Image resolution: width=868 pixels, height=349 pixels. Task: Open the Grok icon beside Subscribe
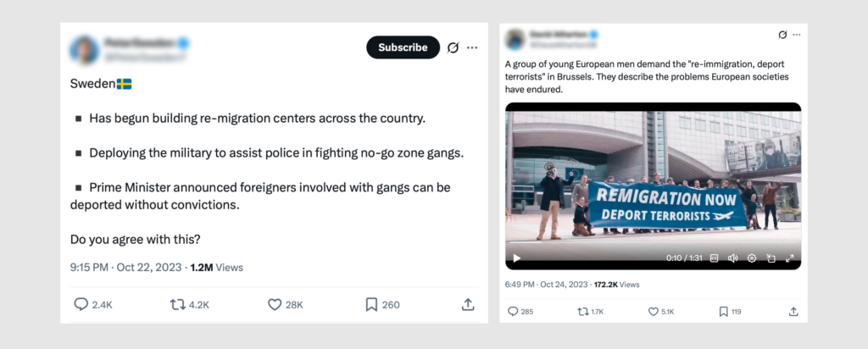(x=453, y=47)
